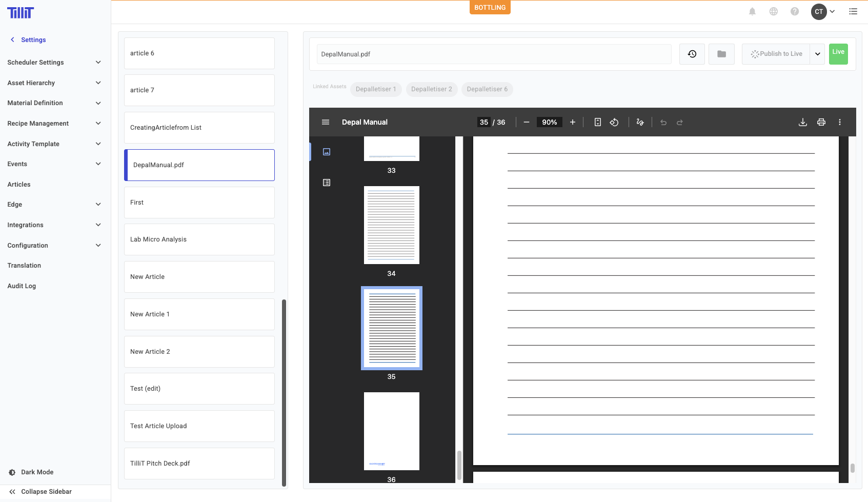868x502 pixels.
Task: Toggle the Live status button
Action: tap(838, 53)
